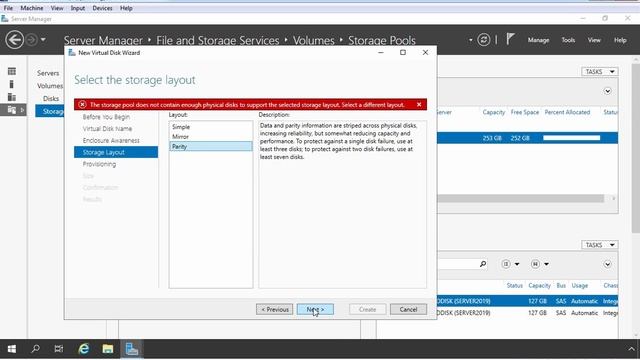Screen dimensions: 640x360
Task: Select the All Servers icon in sidebar
Action: tap(12, 97)
